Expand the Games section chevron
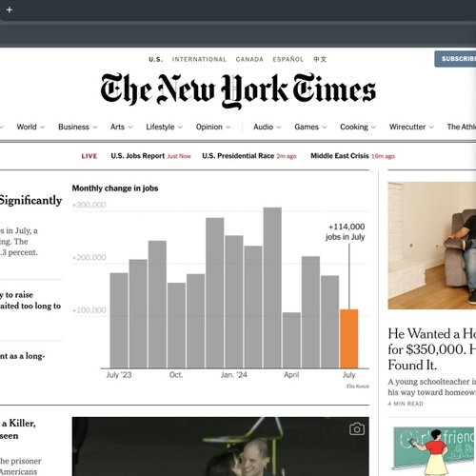 point(325,128)
